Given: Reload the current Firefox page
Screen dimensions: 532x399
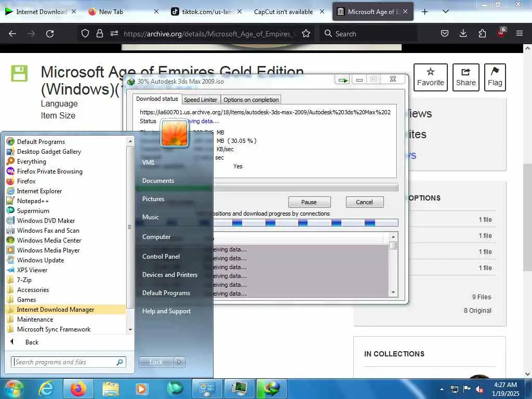Looking at the screenshot, I should coord(50,34).
